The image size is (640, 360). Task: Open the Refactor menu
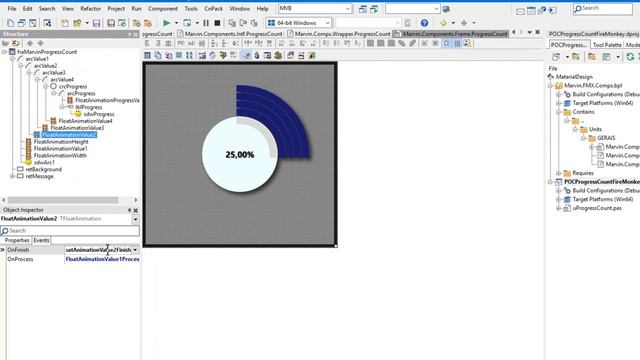pos(91,9)
